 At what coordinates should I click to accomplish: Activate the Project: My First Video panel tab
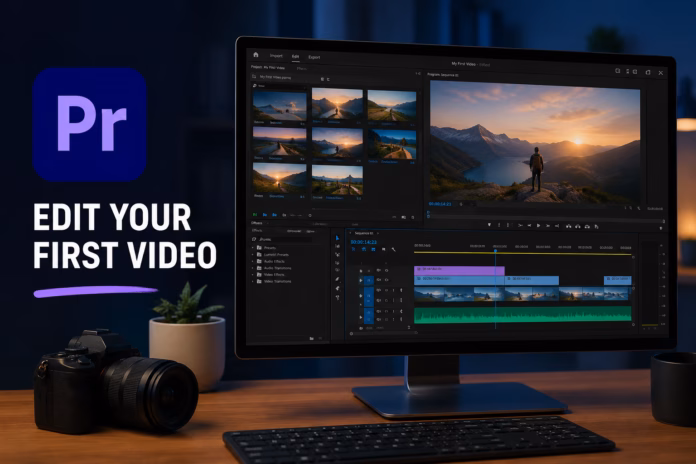click(x=268, y=67)
